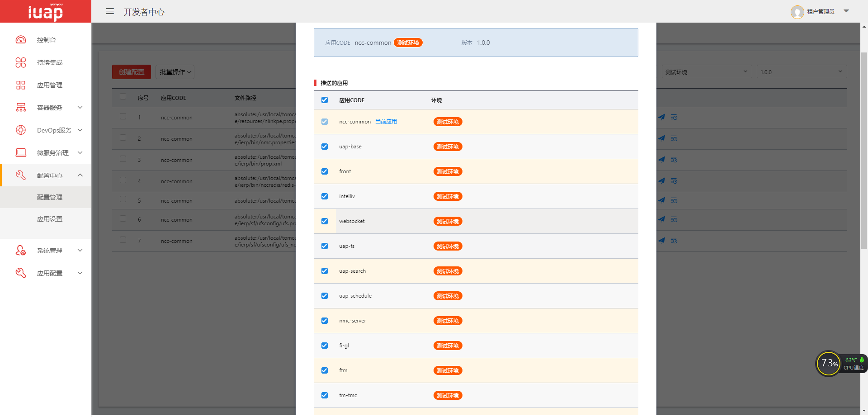Open the 批量操作 dropdown
868x417 pixels.
point(175,72)
